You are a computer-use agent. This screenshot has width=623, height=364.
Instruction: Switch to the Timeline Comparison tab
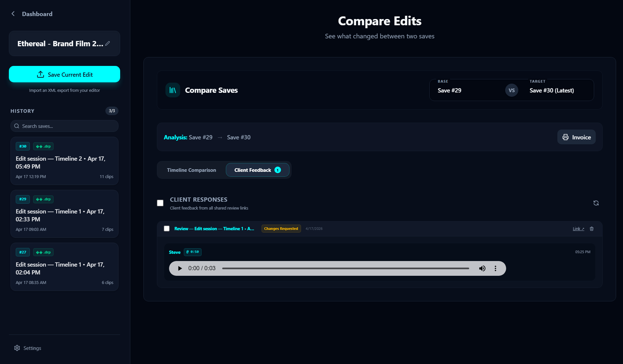(x=191, y=170)
